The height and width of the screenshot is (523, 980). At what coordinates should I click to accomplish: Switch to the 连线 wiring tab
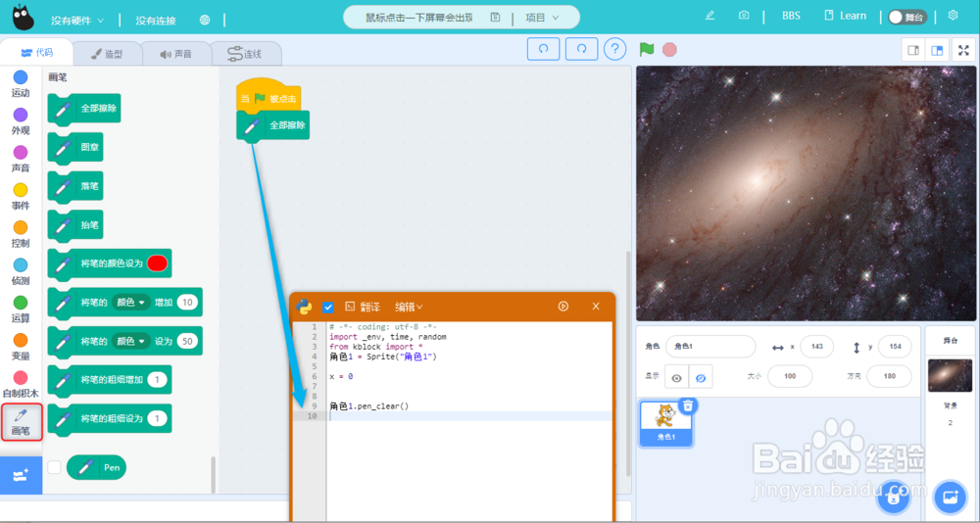[245, 55]
